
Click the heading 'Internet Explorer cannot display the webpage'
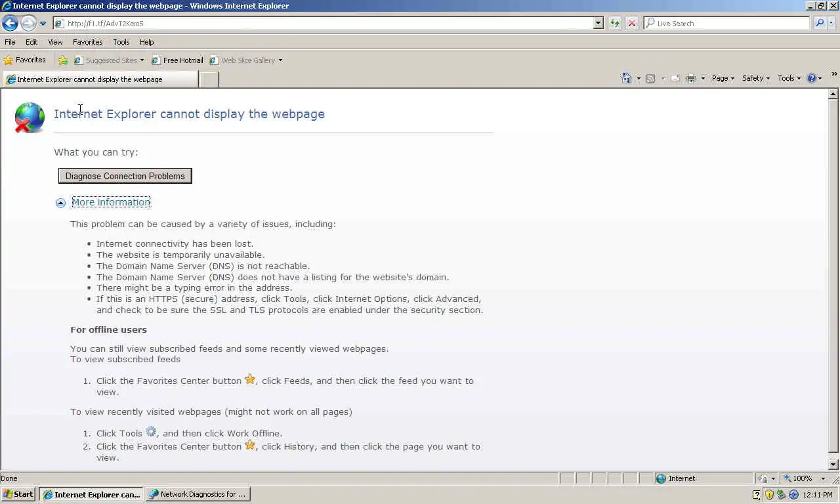189,114
